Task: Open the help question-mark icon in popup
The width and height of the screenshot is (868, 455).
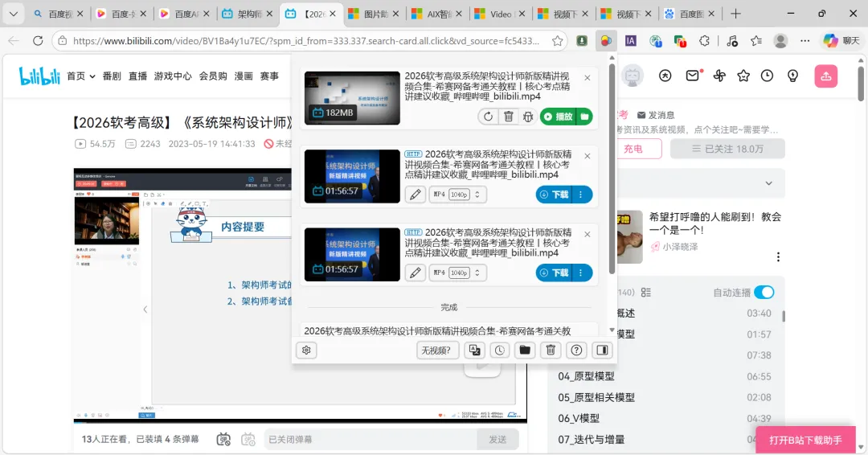Action: click(576, 350)
